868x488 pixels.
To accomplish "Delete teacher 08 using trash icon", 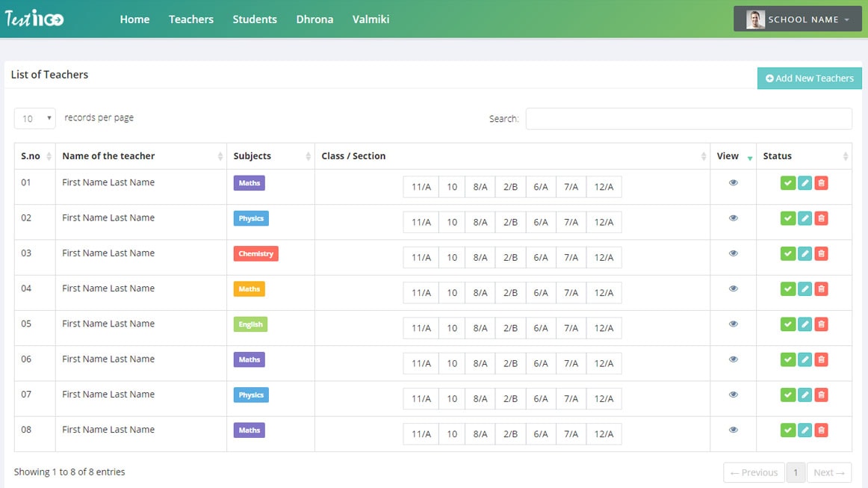I will click(821, 430).
